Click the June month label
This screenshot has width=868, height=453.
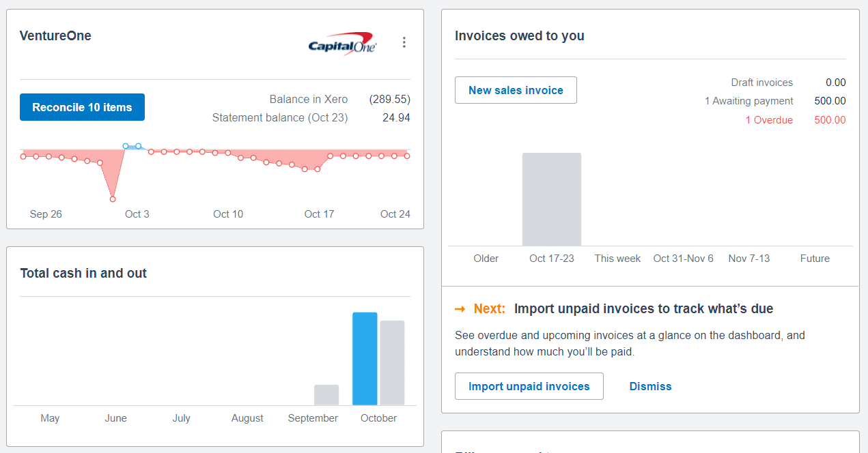(x=115, y=418)
